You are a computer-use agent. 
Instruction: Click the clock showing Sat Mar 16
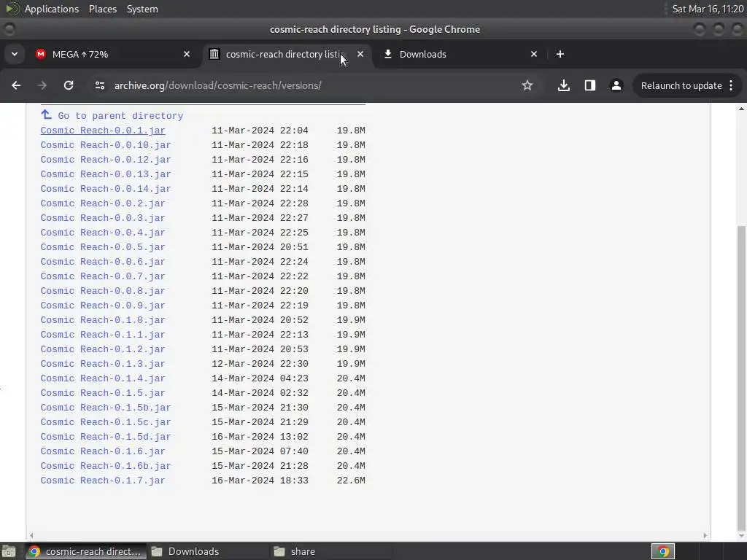(x=708, y=9)
